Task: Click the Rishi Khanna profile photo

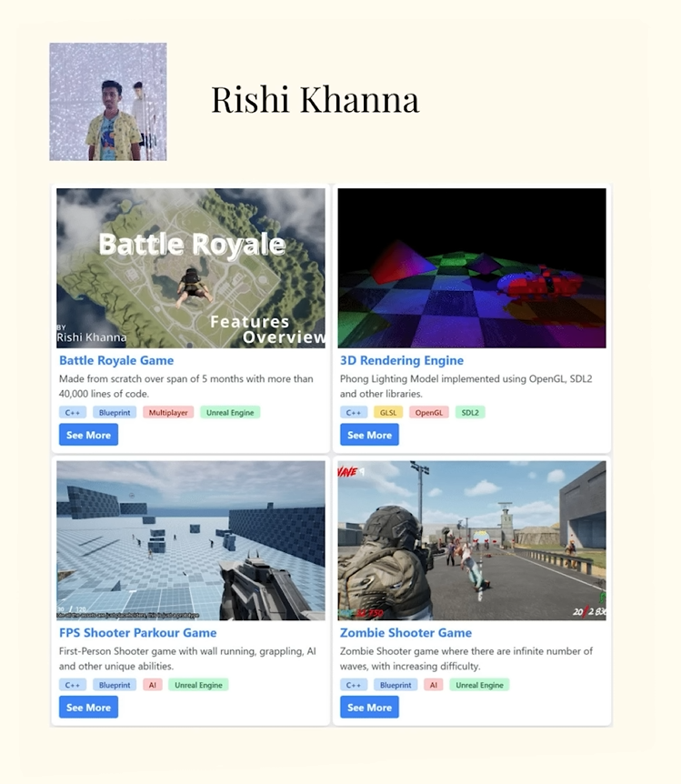Action: pyautogui.click(x=108, y=102)
